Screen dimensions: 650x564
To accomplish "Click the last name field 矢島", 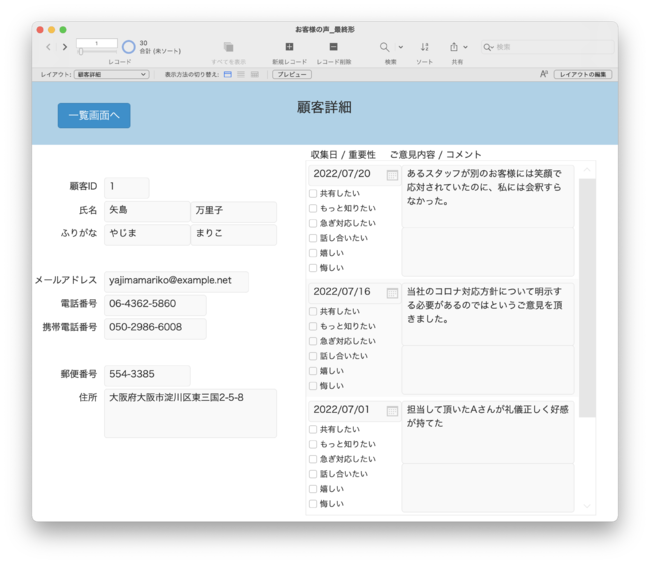I will 147,211.
